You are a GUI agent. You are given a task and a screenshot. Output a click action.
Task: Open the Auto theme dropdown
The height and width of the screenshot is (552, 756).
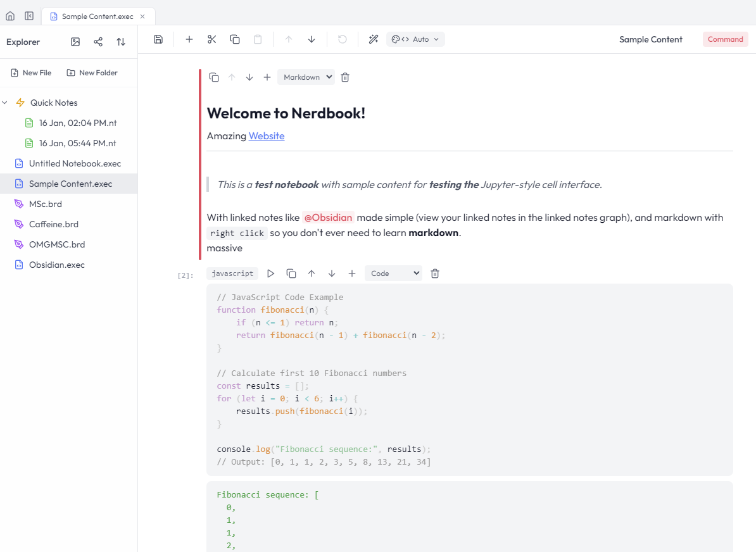[415, 39]
